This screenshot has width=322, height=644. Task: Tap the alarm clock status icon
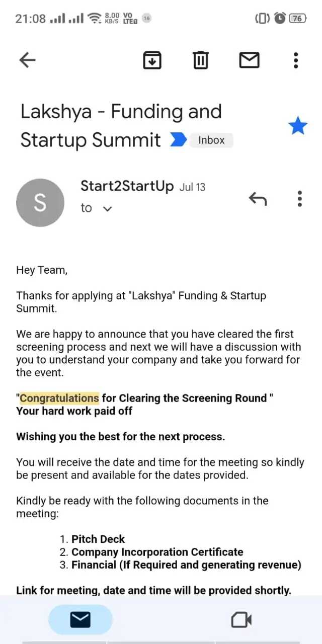pyautogui.click(x=280, y=19)
